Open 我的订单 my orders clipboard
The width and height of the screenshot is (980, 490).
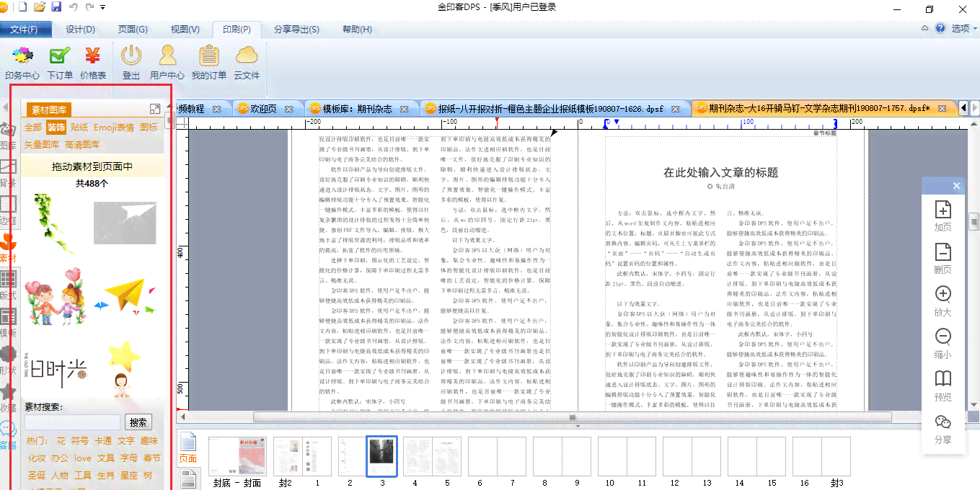click(x=209, y=63)
